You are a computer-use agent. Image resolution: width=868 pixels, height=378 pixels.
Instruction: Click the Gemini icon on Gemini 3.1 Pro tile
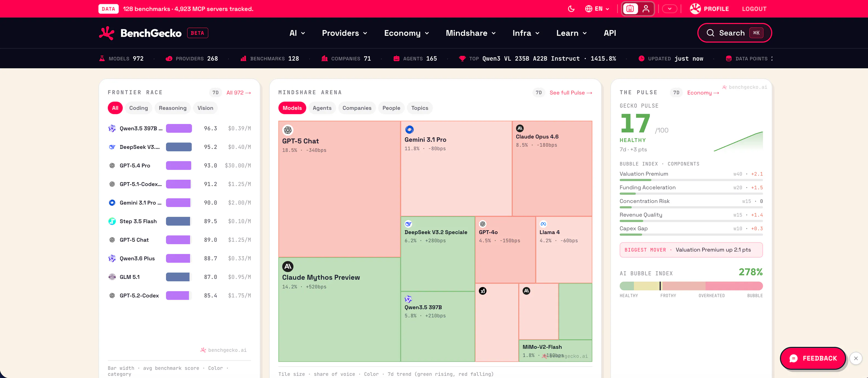point(409,129)
